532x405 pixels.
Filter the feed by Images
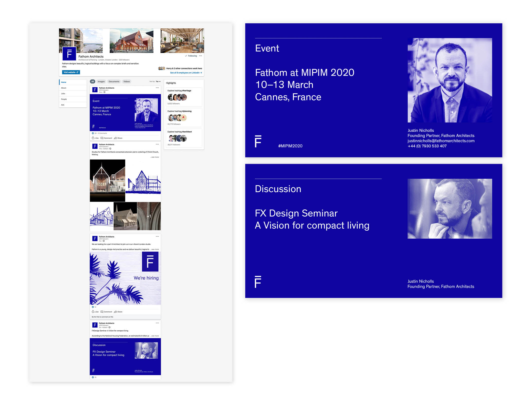click(101, 82)
